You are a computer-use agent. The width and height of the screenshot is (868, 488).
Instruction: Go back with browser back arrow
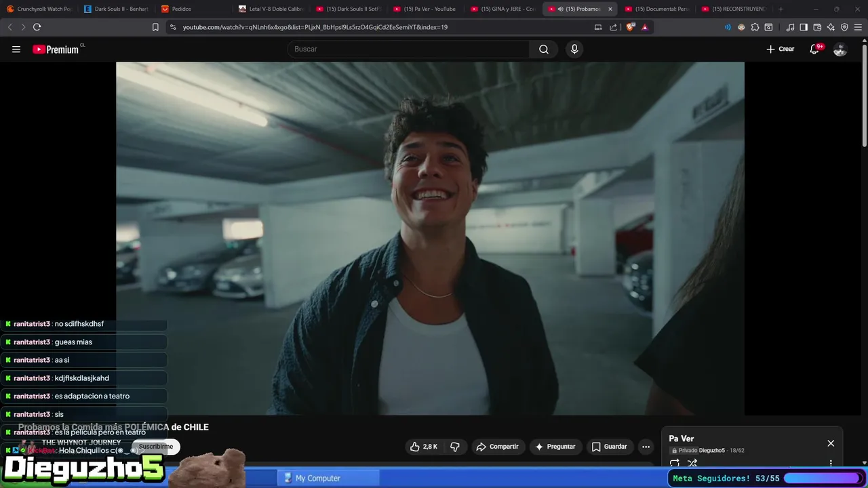coord(9,27)
